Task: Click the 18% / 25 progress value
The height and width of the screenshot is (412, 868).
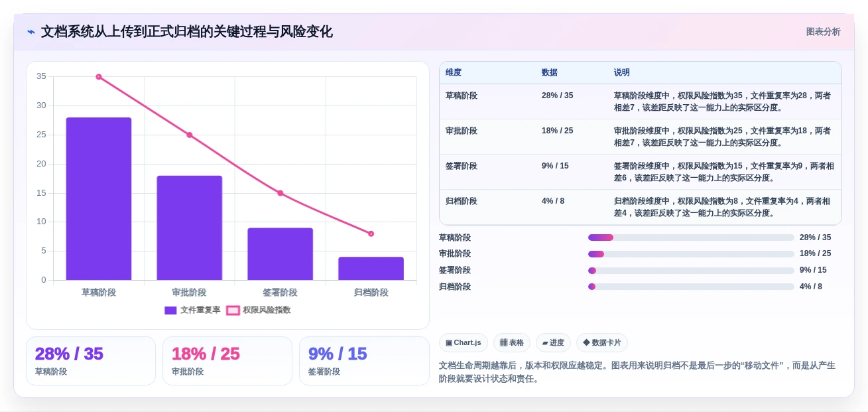Action: click(816, 253)
